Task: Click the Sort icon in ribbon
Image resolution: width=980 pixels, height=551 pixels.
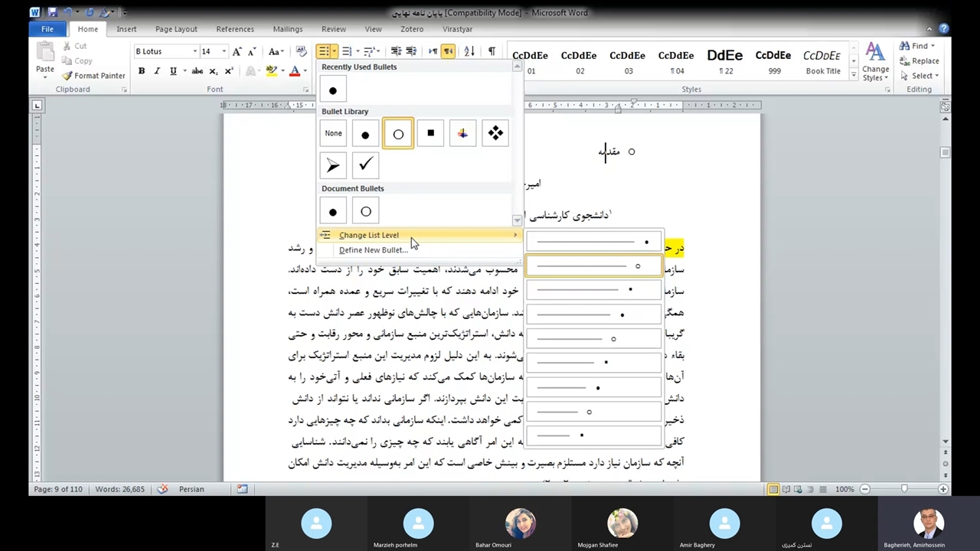Action: click(469, 51)
